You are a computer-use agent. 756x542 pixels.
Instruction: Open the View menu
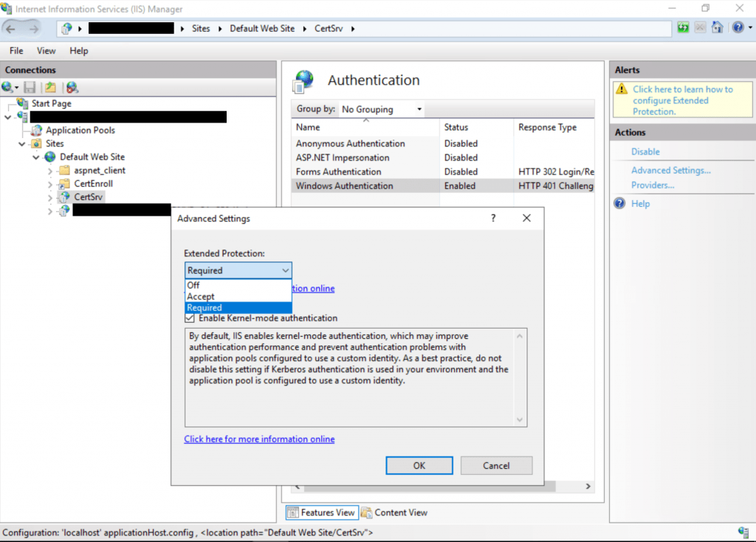47,51
